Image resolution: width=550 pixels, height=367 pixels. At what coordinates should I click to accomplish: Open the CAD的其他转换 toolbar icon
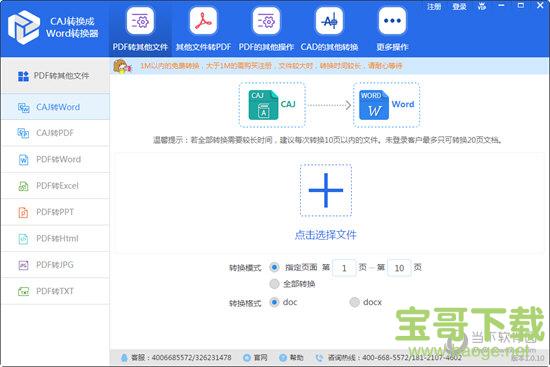[x=329, y=21]
